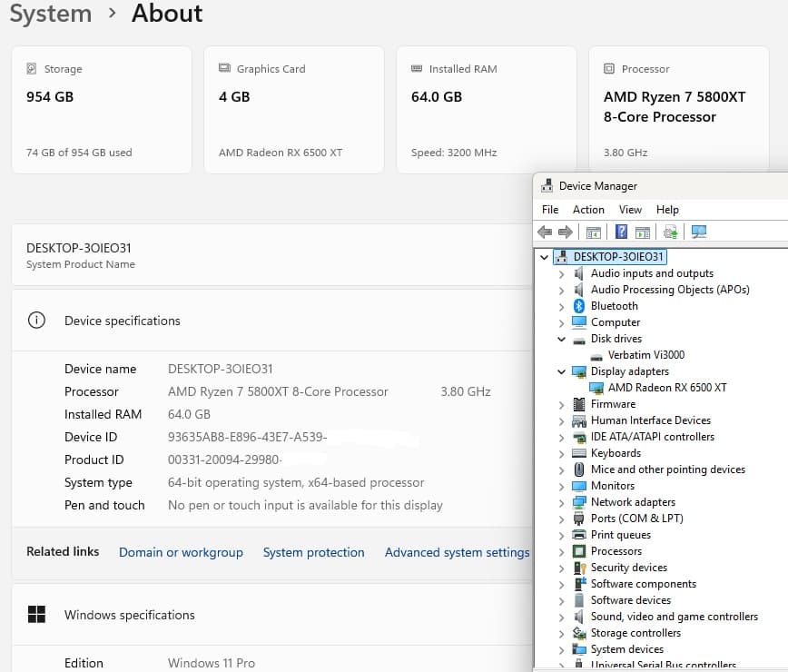Open the View menu in Device Manager
The height and width of the screenshot is (672, 788).
(630, 210)
